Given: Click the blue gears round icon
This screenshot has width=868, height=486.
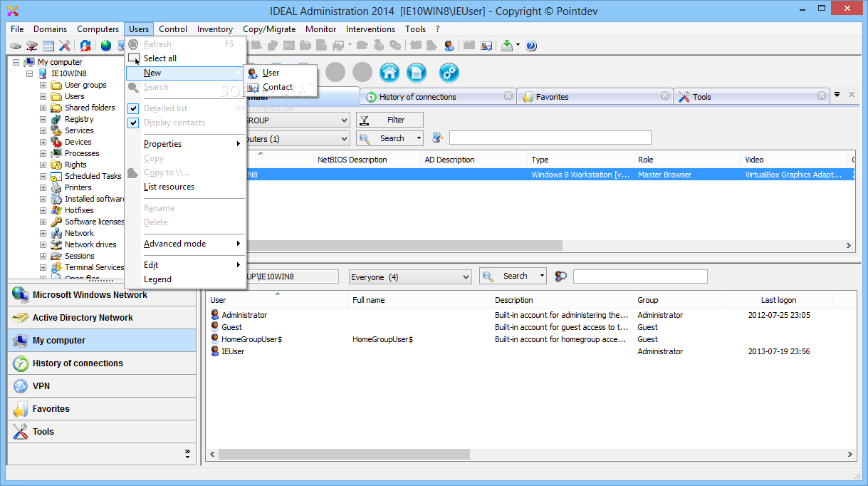Looking at the screenshot, I should point(449,72).
